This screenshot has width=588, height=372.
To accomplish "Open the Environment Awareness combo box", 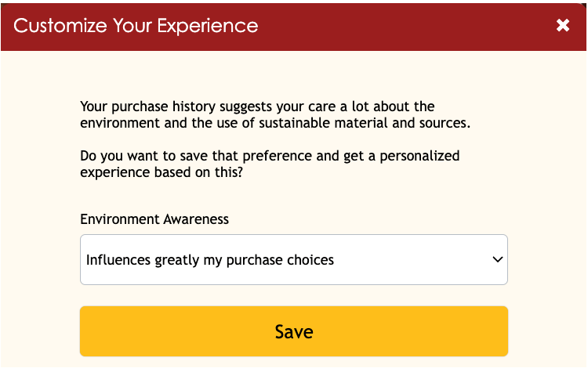I will coord(293,259).
